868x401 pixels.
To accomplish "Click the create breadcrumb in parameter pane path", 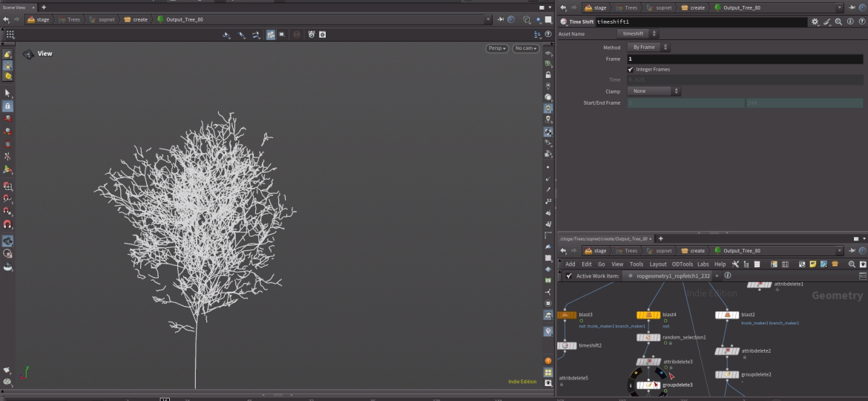I will 693,7.
